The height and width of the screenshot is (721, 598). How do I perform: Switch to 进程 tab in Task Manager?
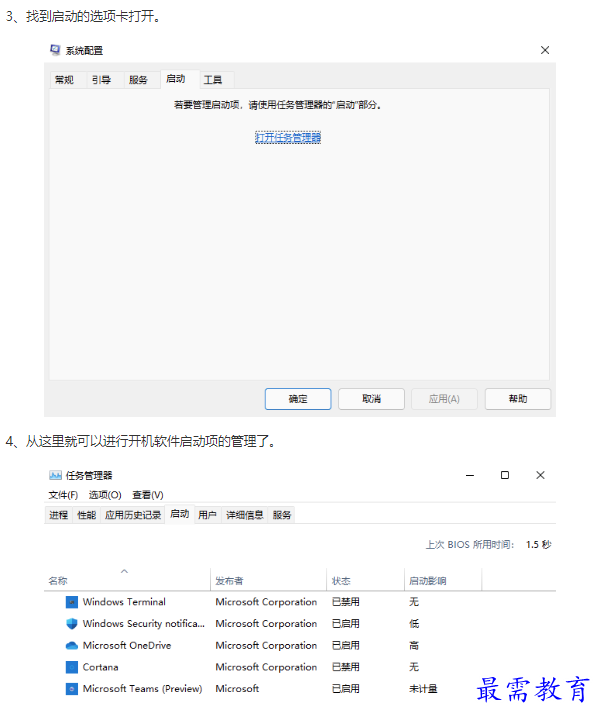click(58, 515)
